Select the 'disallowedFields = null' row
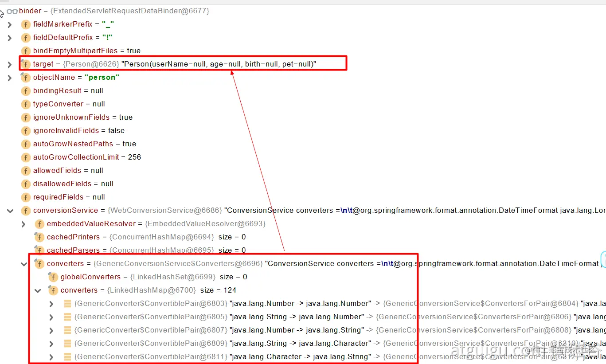606x364 pixels. pos(73,184)
